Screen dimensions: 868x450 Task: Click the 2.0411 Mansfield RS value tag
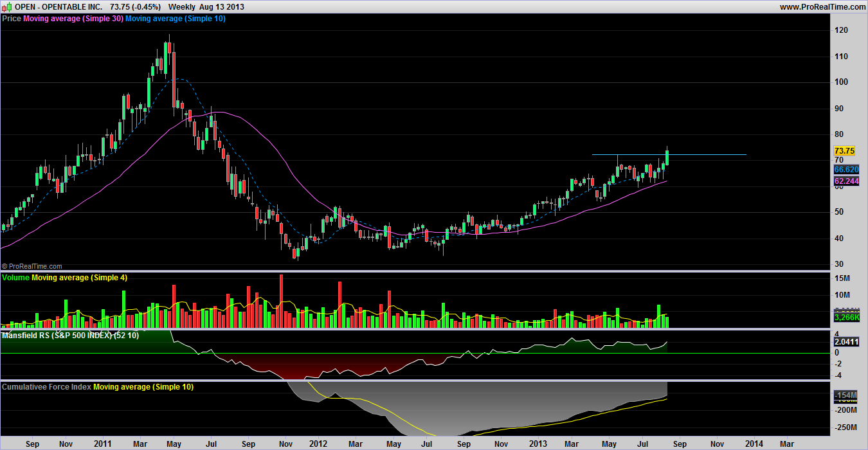coord(844,343)
